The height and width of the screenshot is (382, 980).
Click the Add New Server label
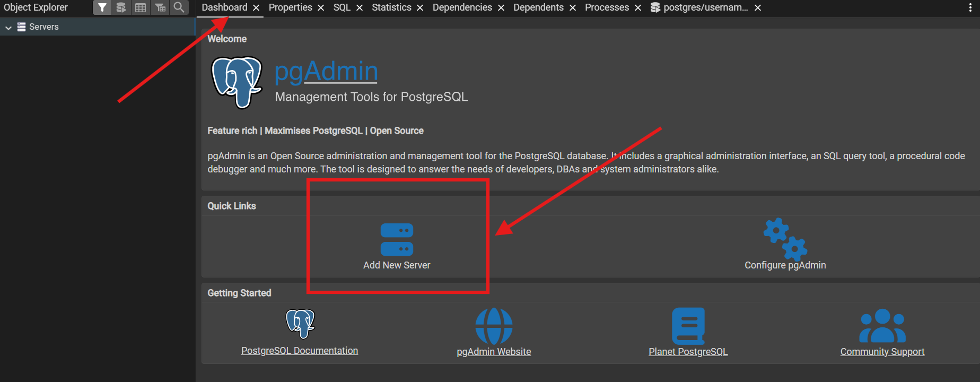pos(397,265)
